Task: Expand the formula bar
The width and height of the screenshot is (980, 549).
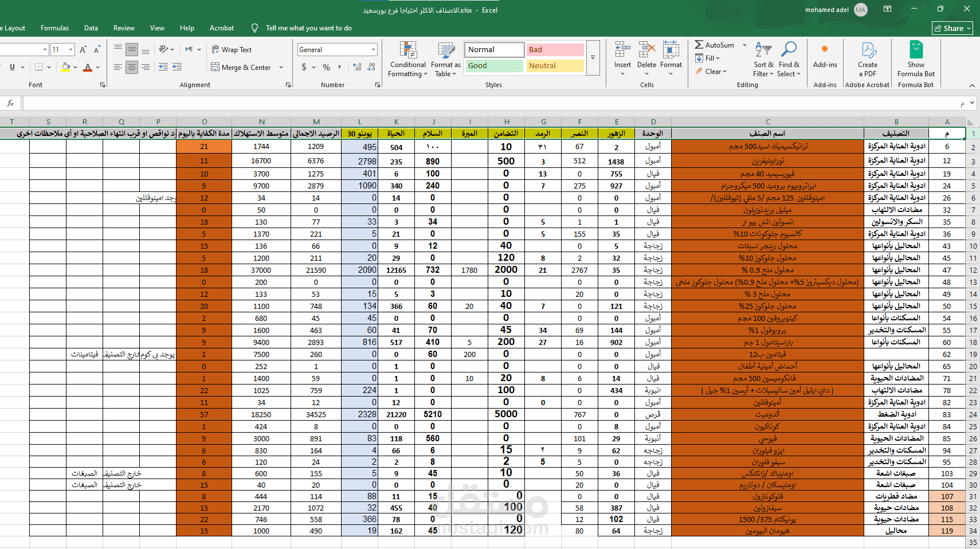Action: tap(972, 103)
